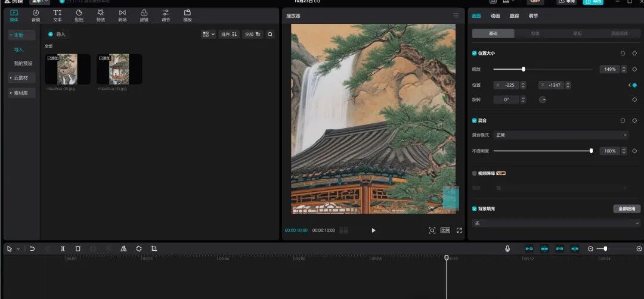Screen dimensions: 644x299
Task: Click the search icon in media panel
Action: point(270,35)
